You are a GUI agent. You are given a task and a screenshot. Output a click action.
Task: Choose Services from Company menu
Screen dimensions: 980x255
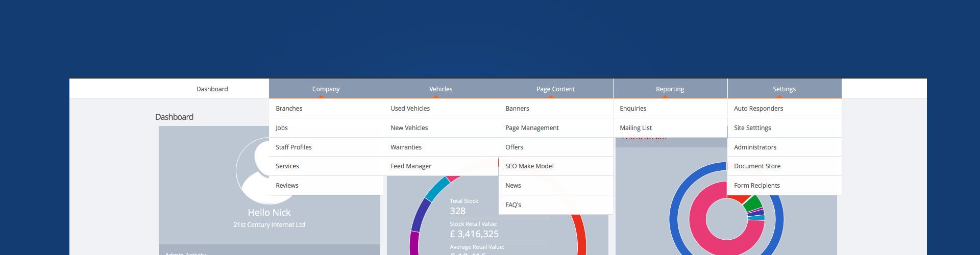tap(326, 166)
